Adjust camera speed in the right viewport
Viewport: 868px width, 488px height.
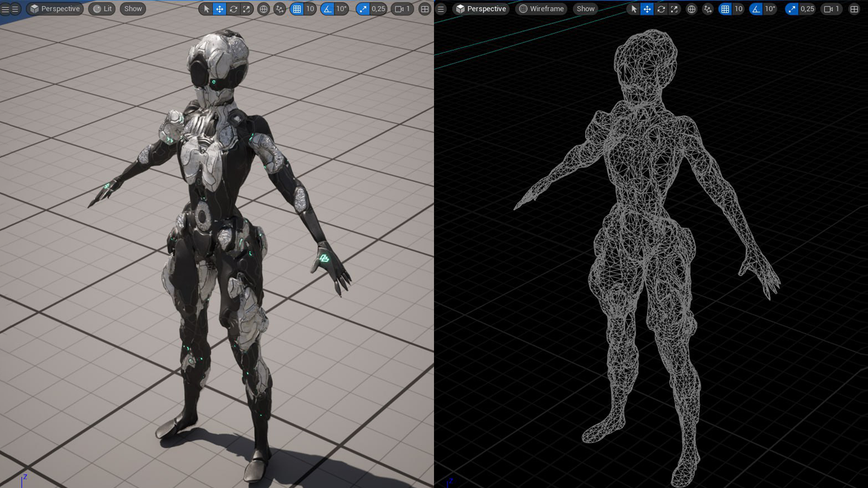pos(831,9)
